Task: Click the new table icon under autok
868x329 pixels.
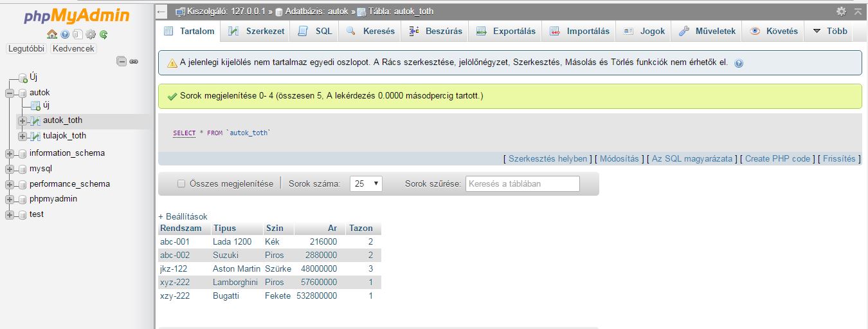Action: point(36,106)
